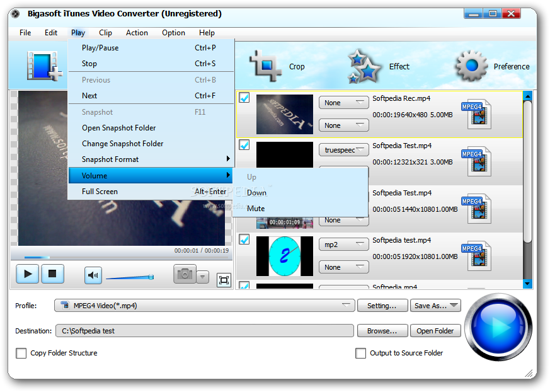Take a snapshot with camera icon

[x=185, y=274]
